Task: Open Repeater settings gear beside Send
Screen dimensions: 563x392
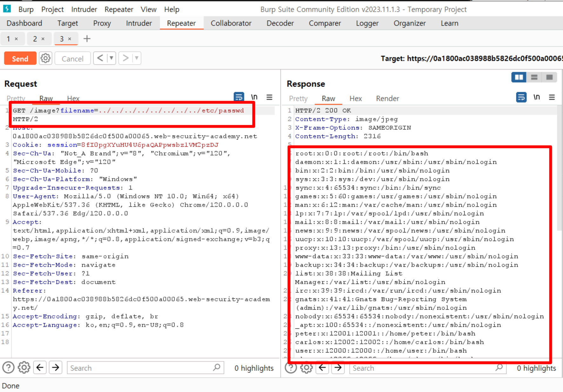Action: click(45, 58)
